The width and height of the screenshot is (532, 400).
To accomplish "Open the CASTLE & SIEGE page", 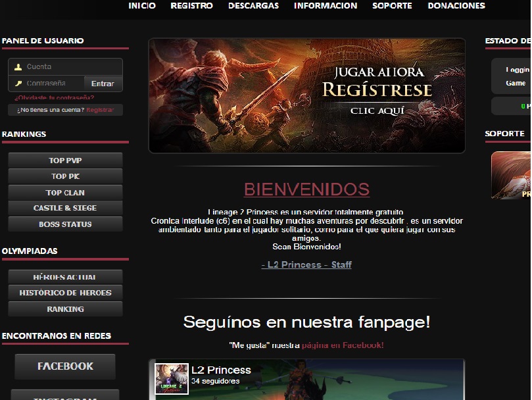I will click(65, 208).
